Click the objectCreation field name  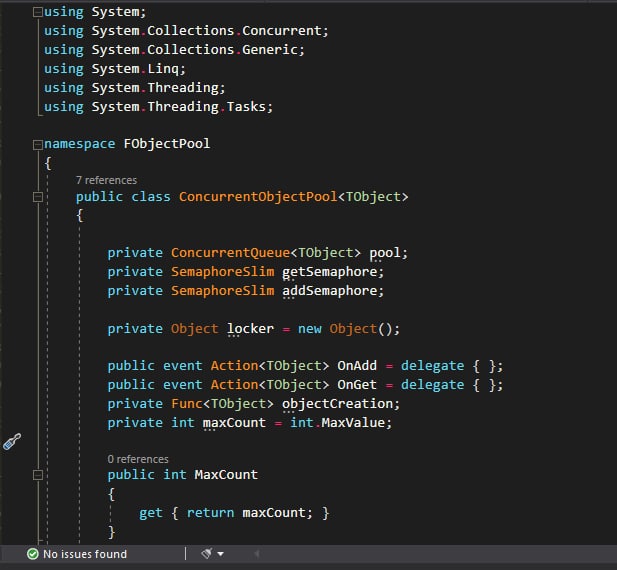[337, 404]
